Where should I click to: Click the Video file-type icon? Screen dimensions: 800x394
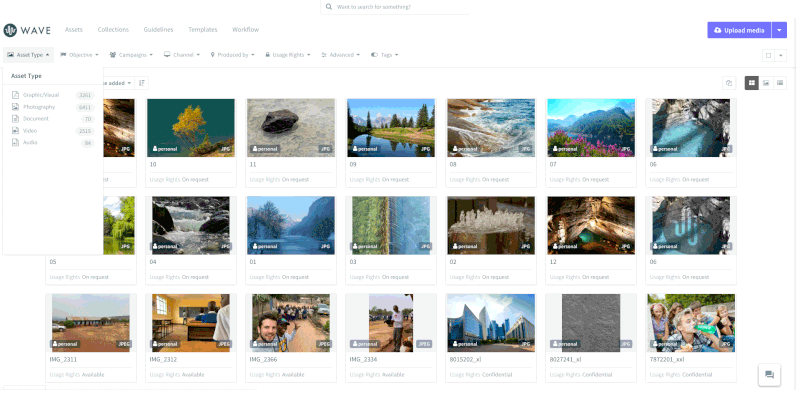(x=15, y=131)
